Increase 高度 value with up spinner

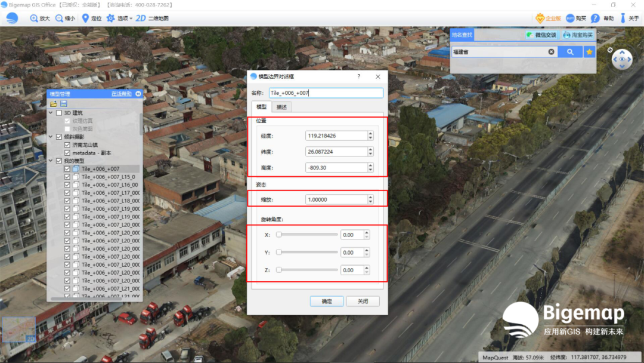[x=370, y=165]
